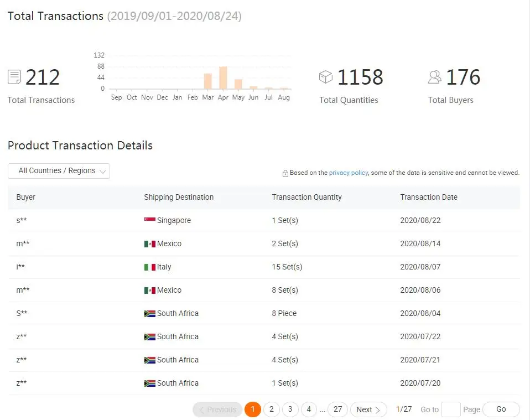Jump to page 27 of transactions
530x420 pixels.
[337, 409]
